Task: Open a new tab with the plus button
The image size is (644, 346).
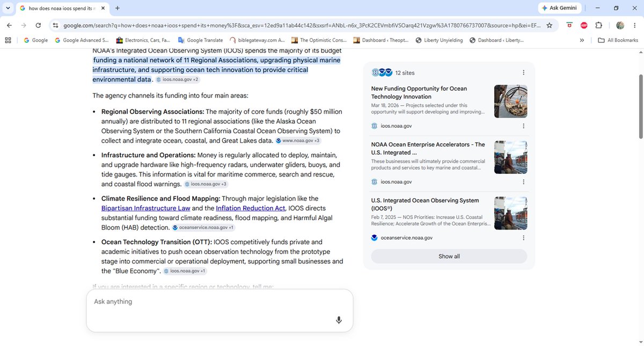Action: click(118, 8)
